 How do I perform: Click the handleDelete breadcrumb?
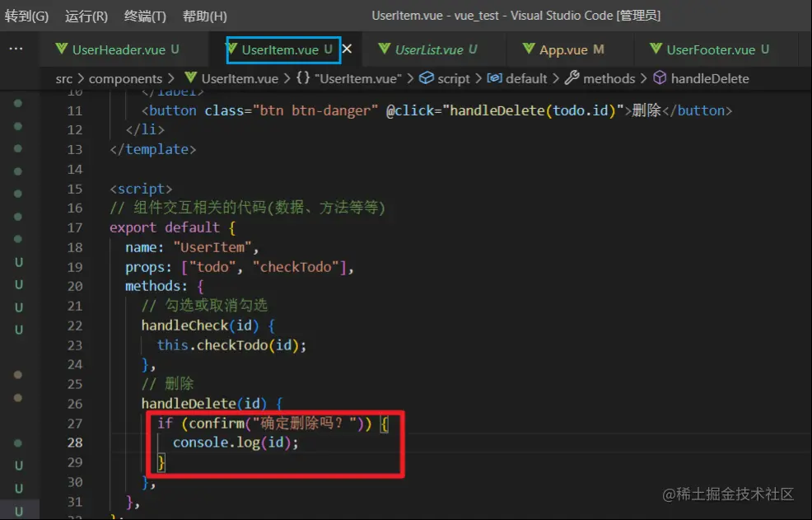(x=710, y=79)
